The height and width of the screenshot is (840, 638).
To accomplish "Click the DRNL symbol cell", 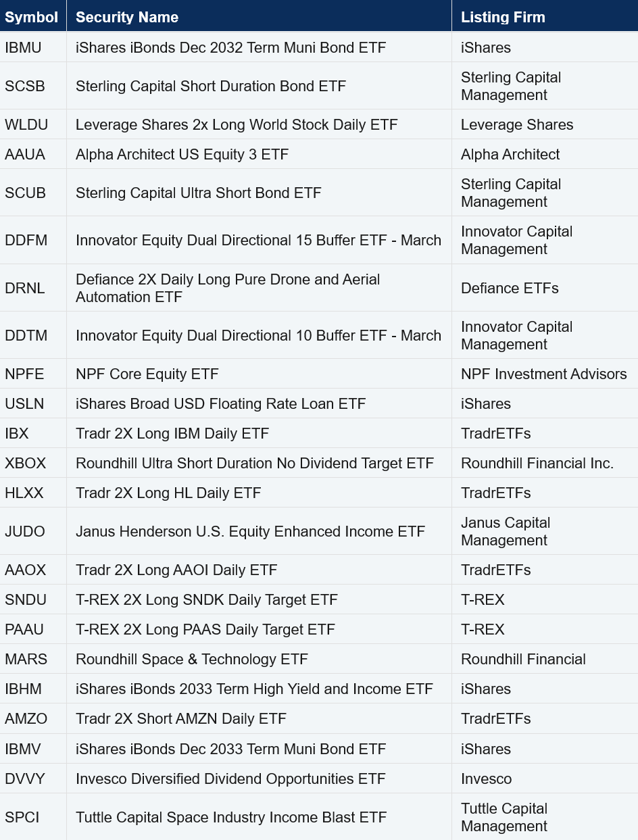I will tap(24, 289).
